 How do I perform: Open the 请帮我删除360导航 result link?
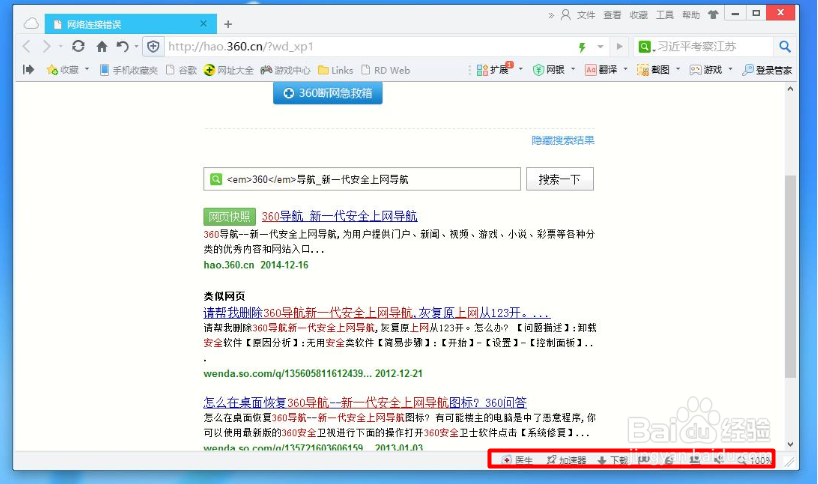pos(377,313)
